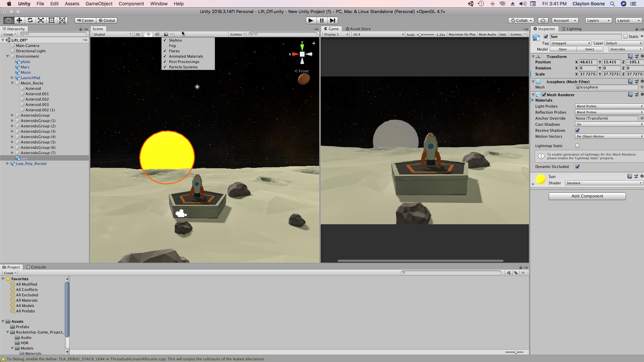Click the Cloud services icon
Viewport: 644px width, 362px height.
coord(543,20)
